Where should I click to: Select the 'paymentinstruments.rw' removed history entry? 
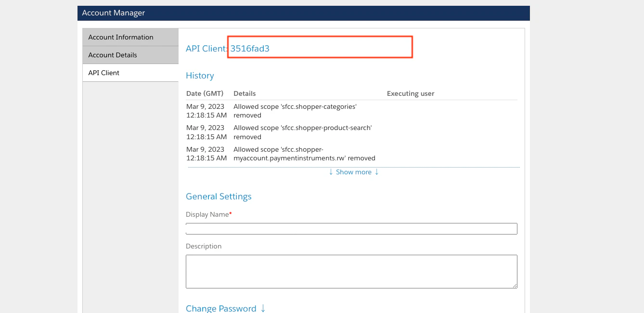click(351, 154)
